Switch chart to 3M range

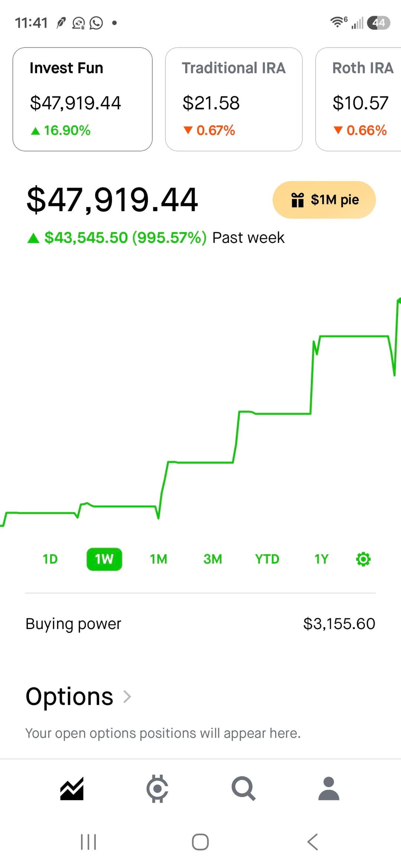click(213, 559)
